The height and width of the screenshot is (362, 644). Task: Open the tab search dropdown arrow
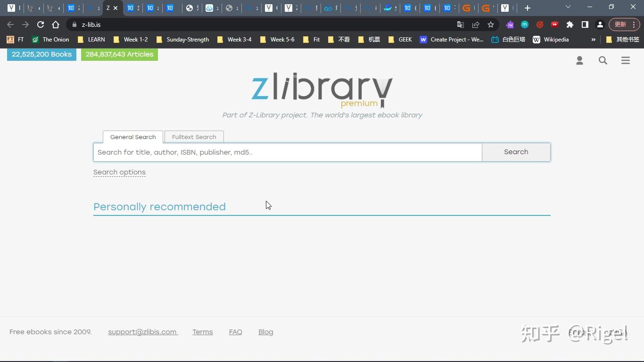point(568,8)
